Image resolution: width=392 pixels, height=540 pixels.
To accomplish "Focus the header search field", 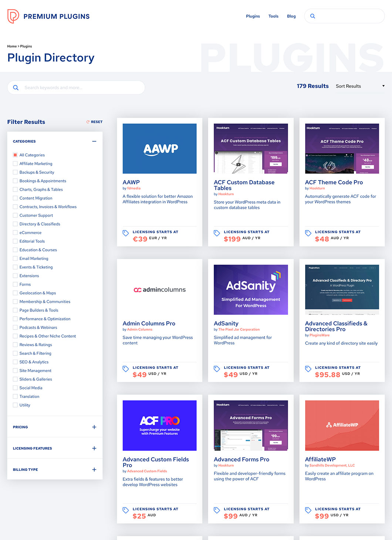I will (x=345, y=16).
